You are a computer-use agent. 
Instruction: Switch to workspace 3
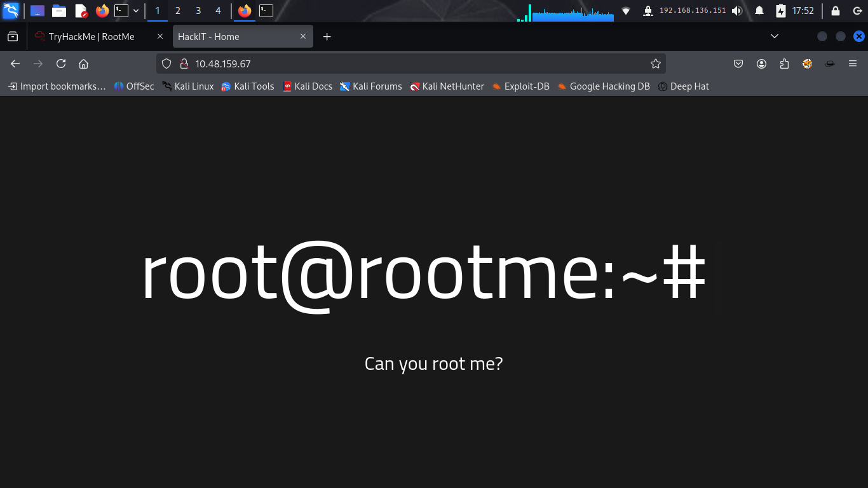[x=198, y=11]
